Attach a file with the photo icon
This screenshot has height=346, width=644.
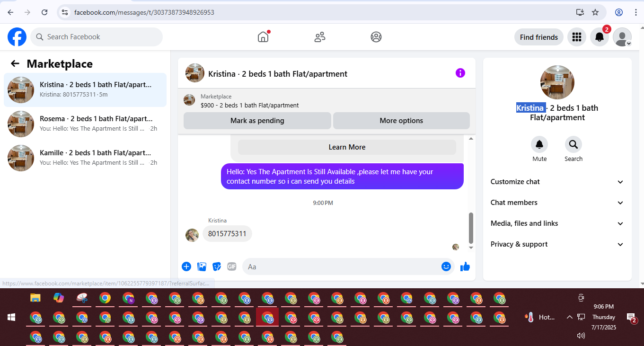point(202,266)
